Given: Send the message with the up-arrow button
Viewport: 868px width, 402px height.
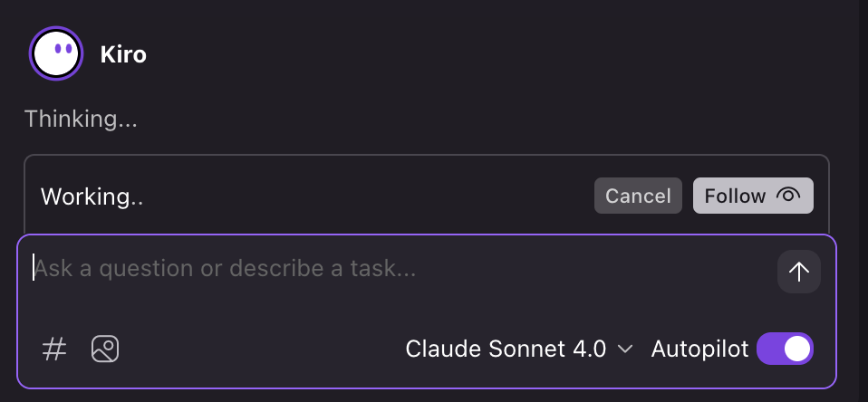Looking at the screenshot, I should click(799, 272).
